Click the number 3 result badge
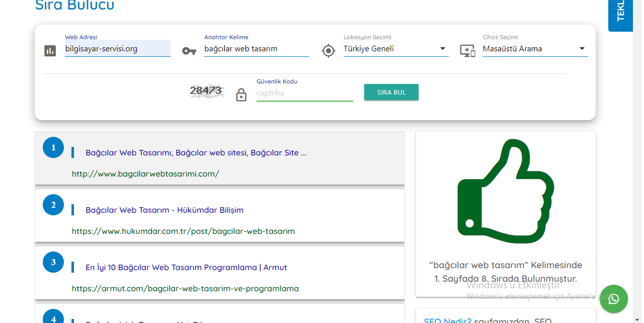This screenshot has width=644, height=323. (53, 262)
